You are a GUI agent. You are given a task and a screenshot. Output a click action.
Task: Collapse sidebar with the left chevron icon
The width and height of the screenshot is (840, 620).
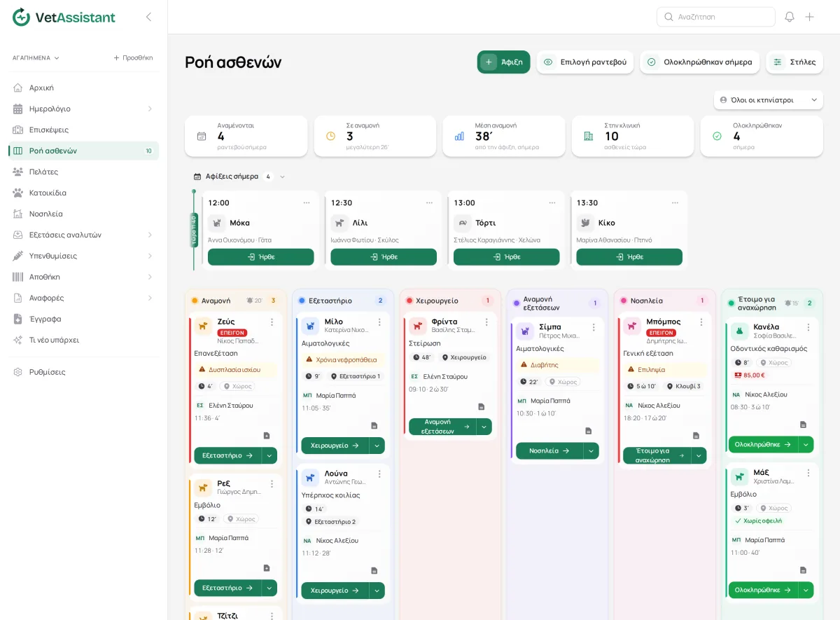148,17
